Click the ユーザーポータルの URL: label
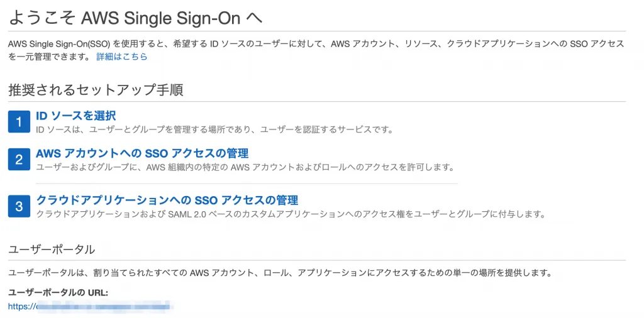 coord(58,292)
